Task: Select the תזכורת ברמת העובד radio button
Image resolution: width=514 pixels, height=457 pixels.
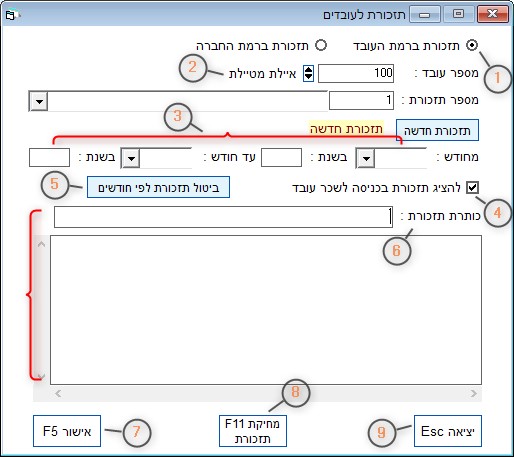Action: click(472, 45)
